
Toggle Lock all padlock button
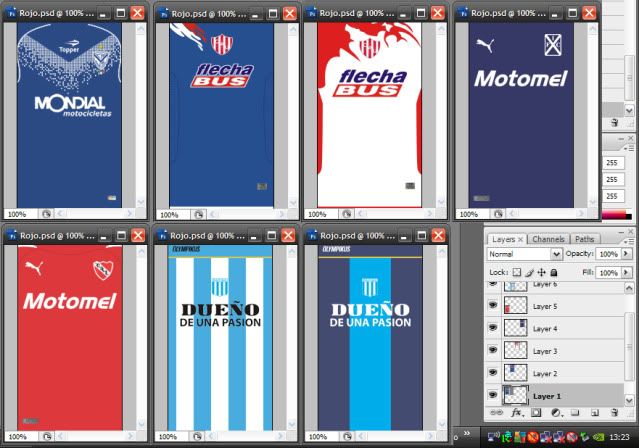pos(553,272)
